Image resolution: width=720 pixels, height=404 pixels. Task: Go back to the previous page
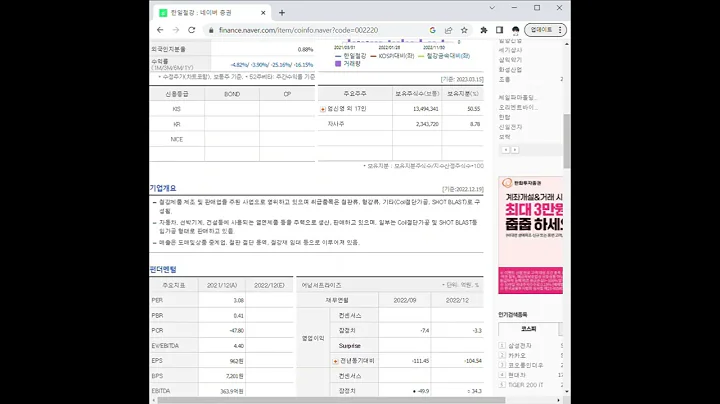160,30
